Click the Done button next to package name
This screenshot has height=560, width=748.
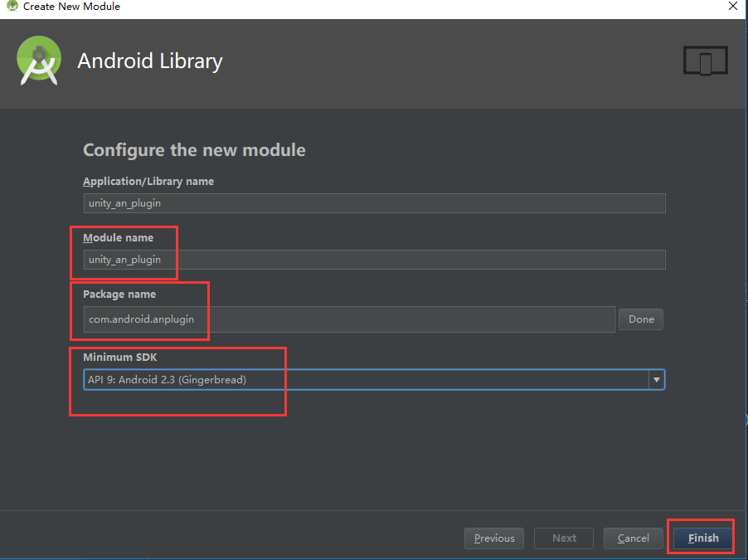pyautogui.click(x=639, y=319)
